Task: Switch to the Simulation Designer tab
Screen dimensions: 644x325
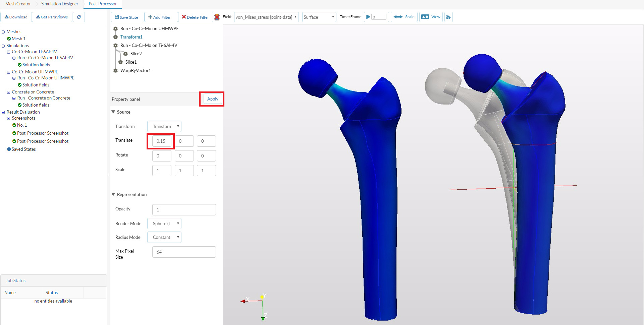Action: [x=59, y=4]
